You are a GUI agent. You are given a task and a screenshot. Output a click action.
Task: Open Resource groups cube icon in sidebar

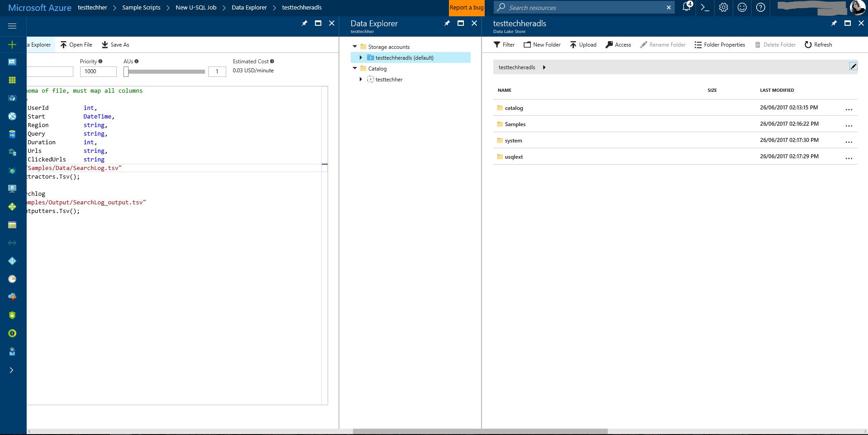tap(12, 98)
